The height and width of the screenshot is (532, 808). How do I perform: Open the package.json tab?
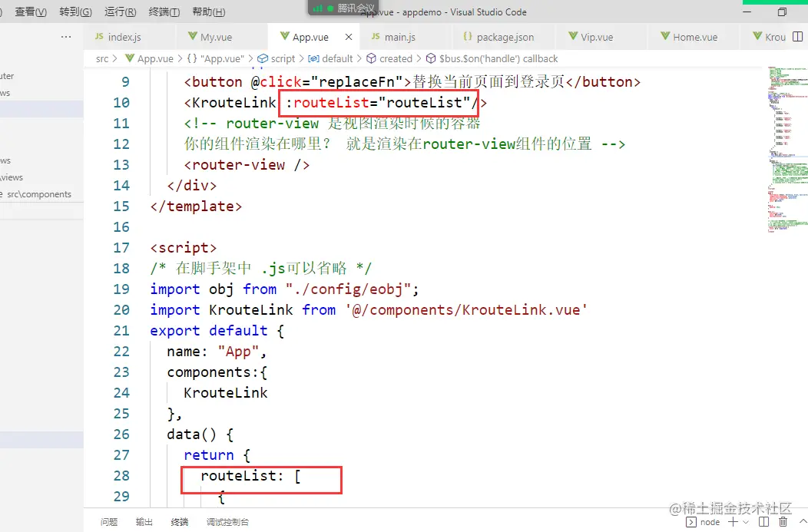505,37
